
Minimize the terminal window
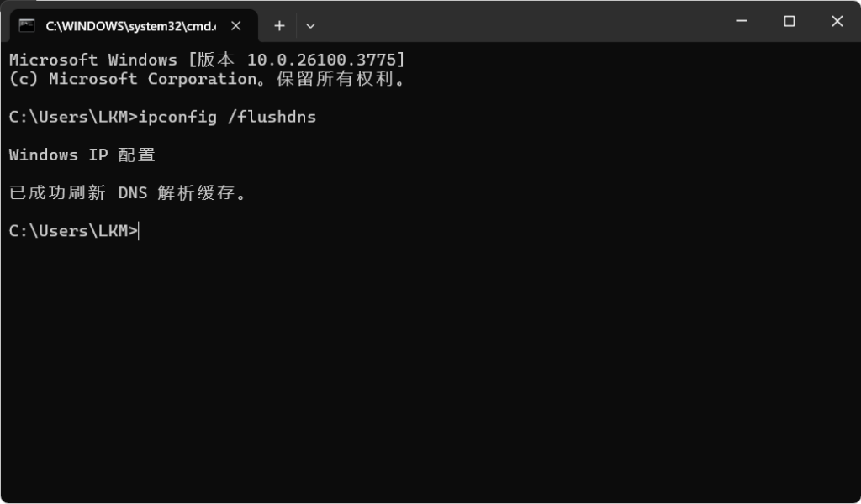pyautogui.click(x=741, y=22)
